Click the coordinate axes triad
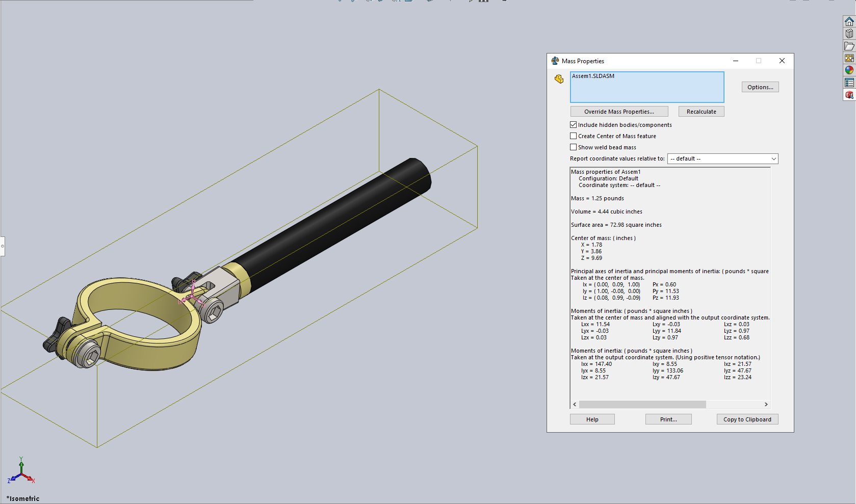Viewport: 856px width, 504px height. tap(21, 472)
